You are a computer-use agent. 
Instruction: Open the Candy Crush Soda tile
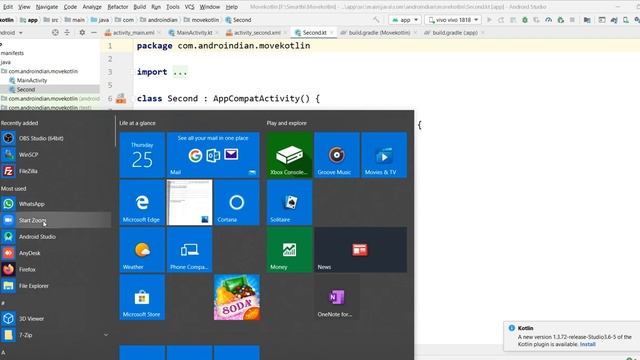237,297
